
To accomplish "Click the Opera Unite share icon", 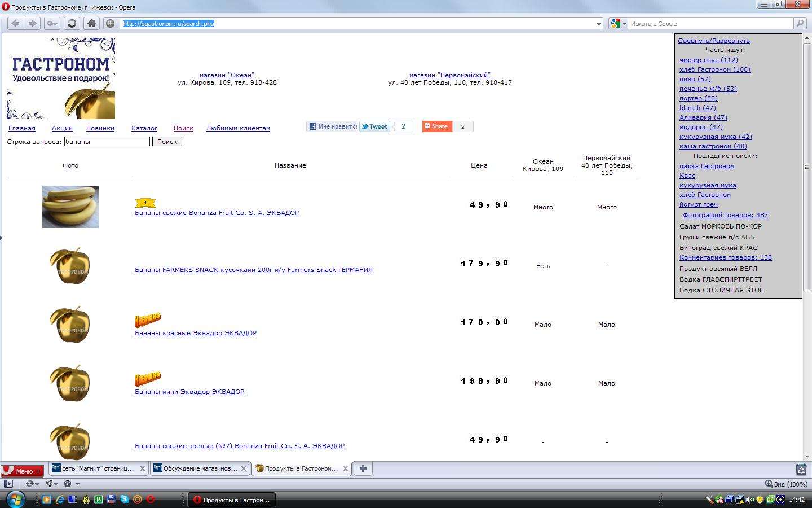I will [x=49, y=484].
